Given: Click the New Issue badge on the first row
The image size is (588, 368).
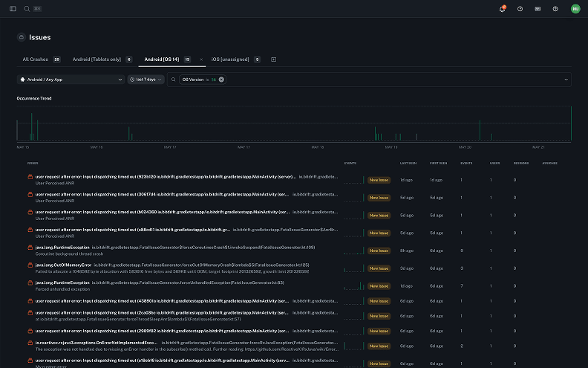Looking at the screenshot, I should 379,180.
